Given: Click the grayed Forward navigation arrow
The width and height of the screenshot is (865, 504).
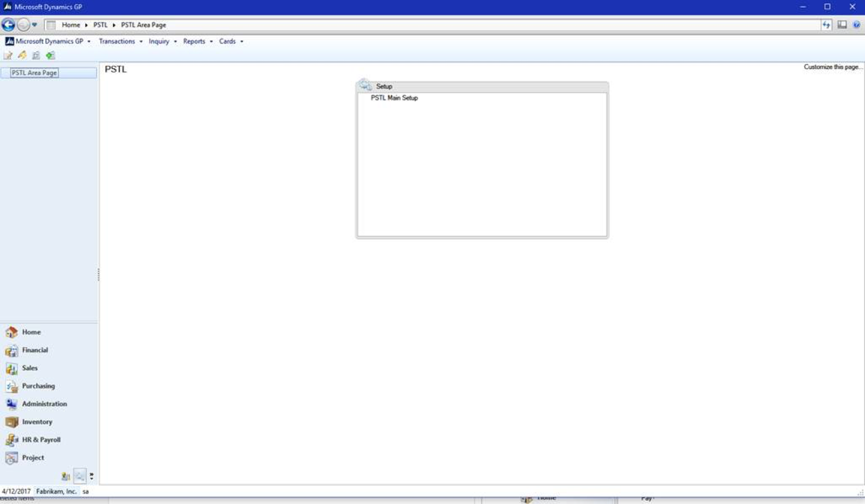Looking at the screenshot, I should pos(23,25).
